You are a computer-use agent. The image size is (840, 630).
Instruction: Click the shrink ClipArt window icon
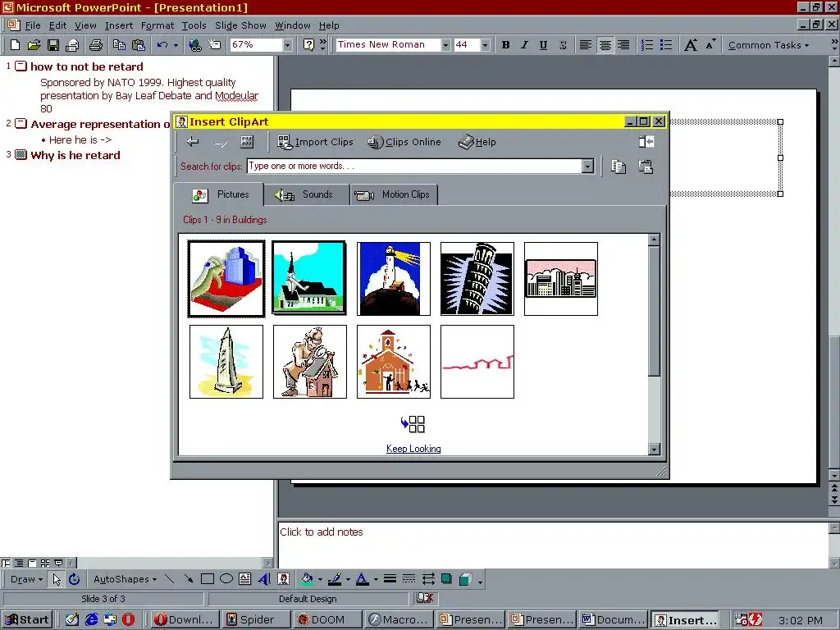pyautogui.click(x=646, y=142)
